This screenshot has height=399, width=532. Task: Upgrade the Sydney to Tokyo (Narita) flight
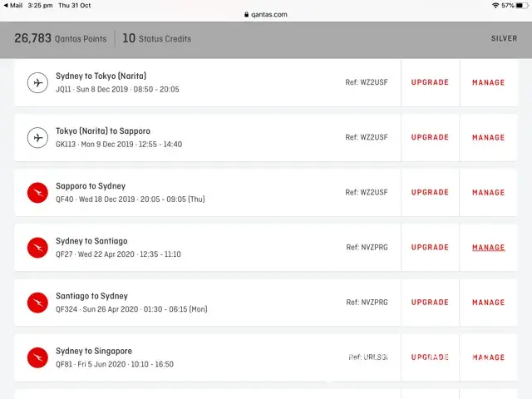point(430,82)
